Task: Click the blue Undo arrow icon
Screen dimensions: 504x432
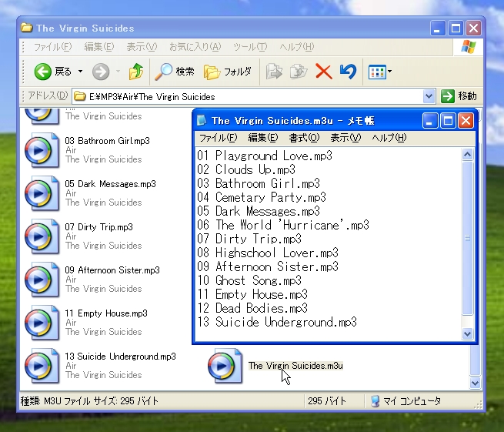Action: click(x=348, y=72)
